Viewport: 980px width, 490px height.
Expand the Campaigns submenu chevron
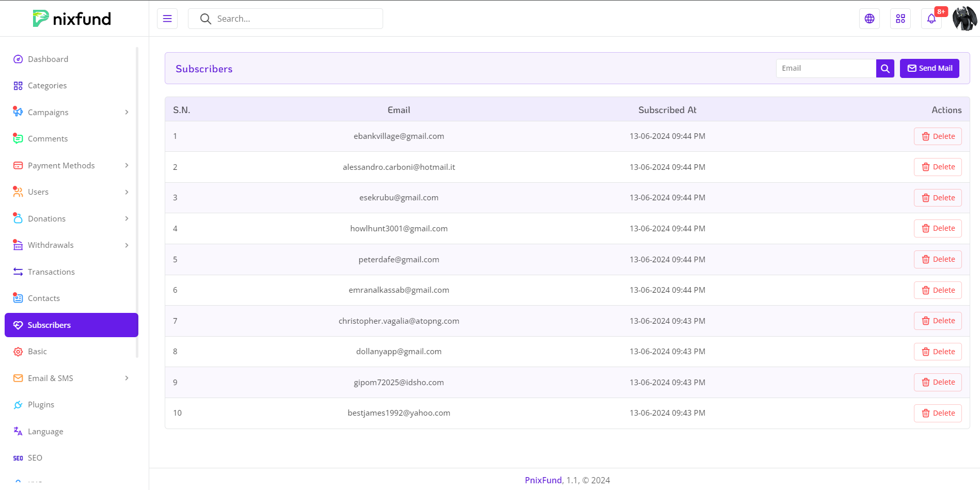[x=127, y=113]
